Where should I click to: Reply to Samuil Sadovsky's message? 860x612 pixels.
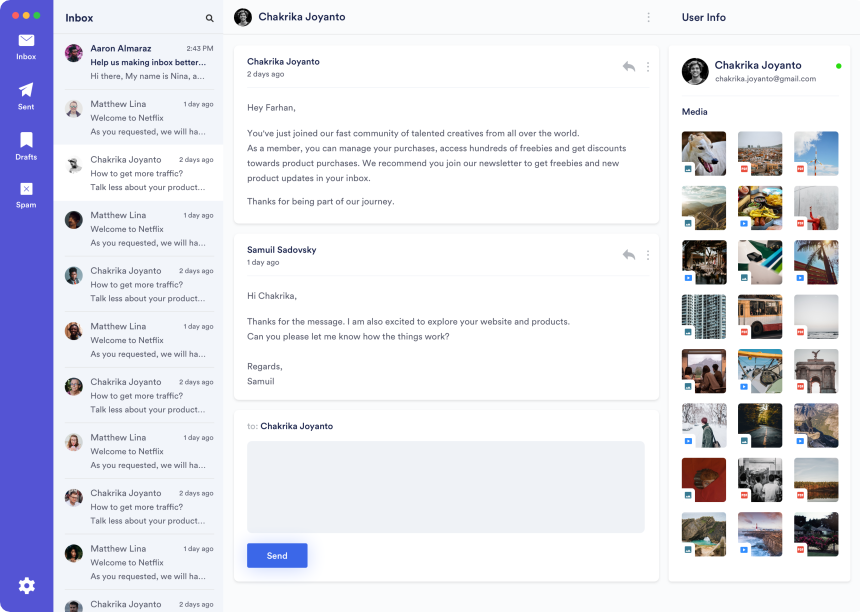click(x=628, y=255)
